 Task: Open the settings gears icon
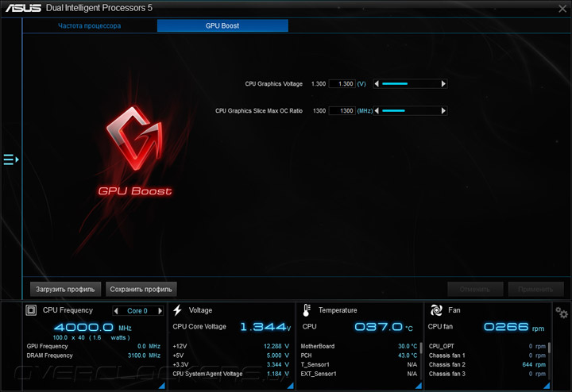pyautogui.click(x=562, y=313)
